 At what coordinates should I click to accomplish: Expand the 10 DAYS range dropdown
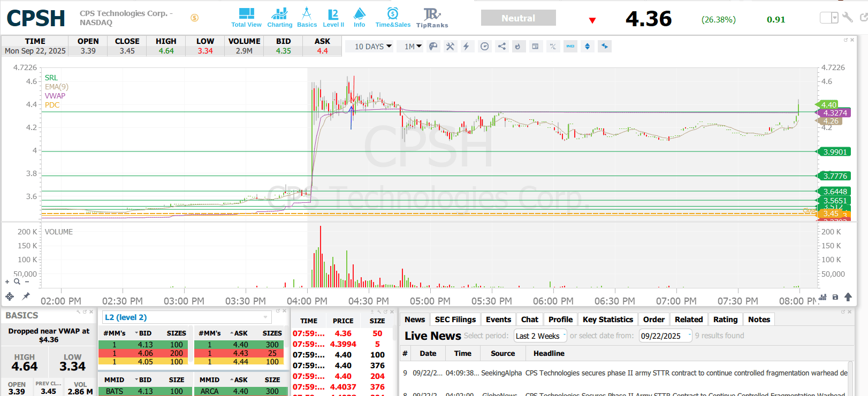[x=373, y=47]
